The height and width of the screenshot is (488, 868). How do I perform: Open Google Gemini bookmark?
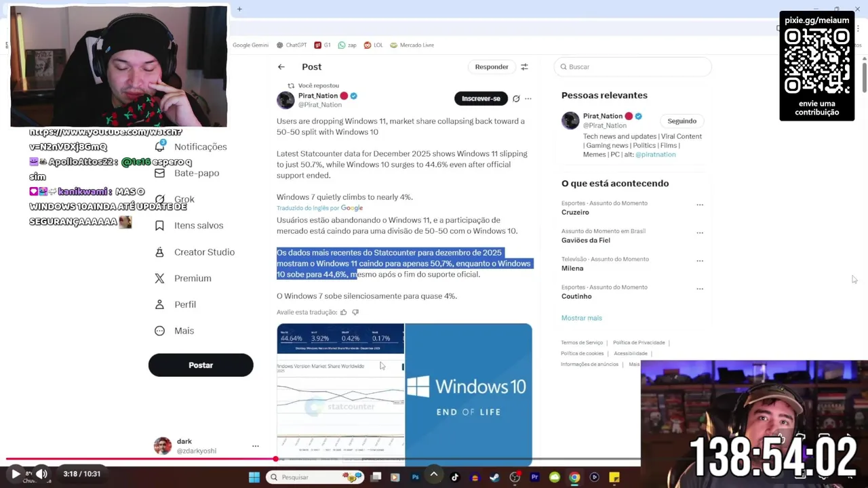pos(250,45)
